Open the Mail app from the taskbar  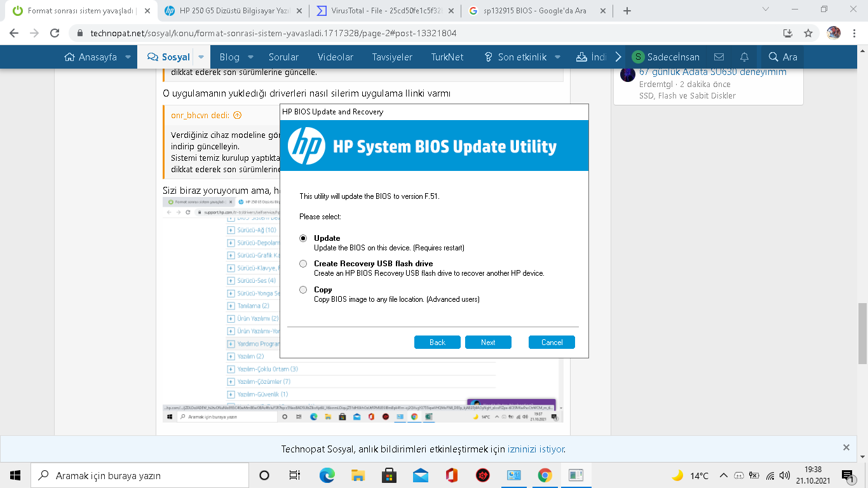coord(420,475)
